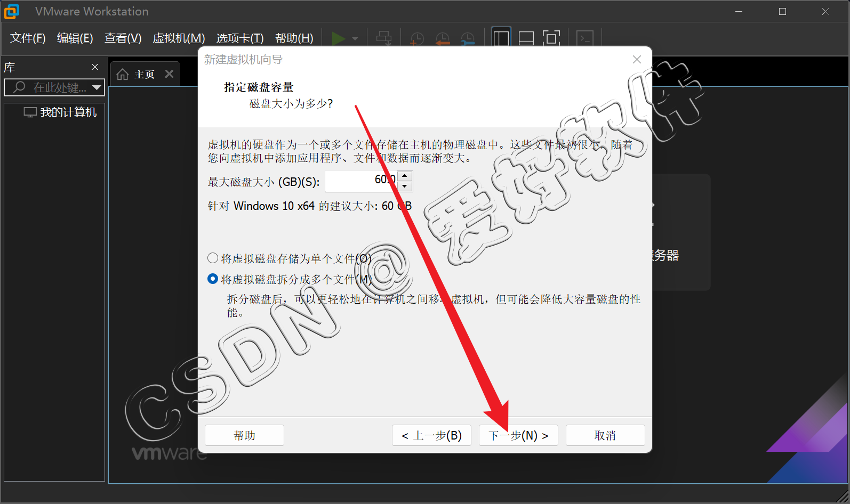Open the 编辑(E) menu
The width and height of the screenshot is (850, 504).
(75, 38)
